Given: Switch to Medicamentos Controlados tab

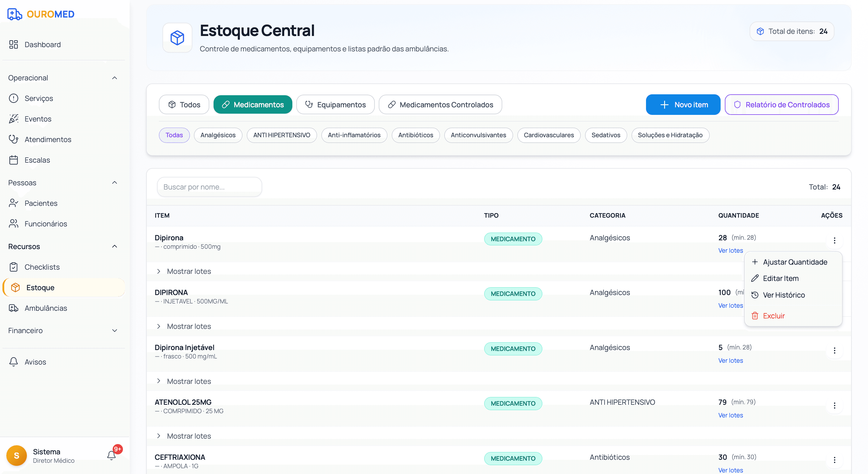Looking at the screenshot, I should [440, 105].
